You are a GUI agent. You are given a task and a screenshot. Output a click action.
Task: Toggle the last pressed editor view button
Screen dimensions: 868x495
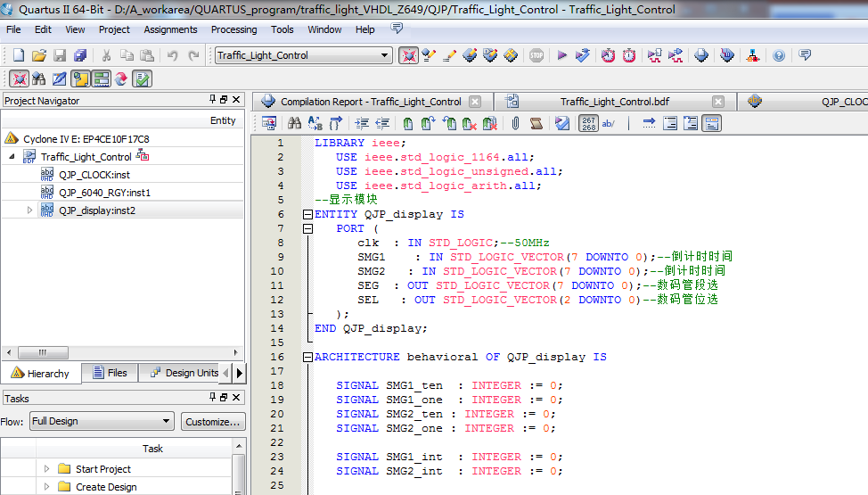click(x=712, y=123)
